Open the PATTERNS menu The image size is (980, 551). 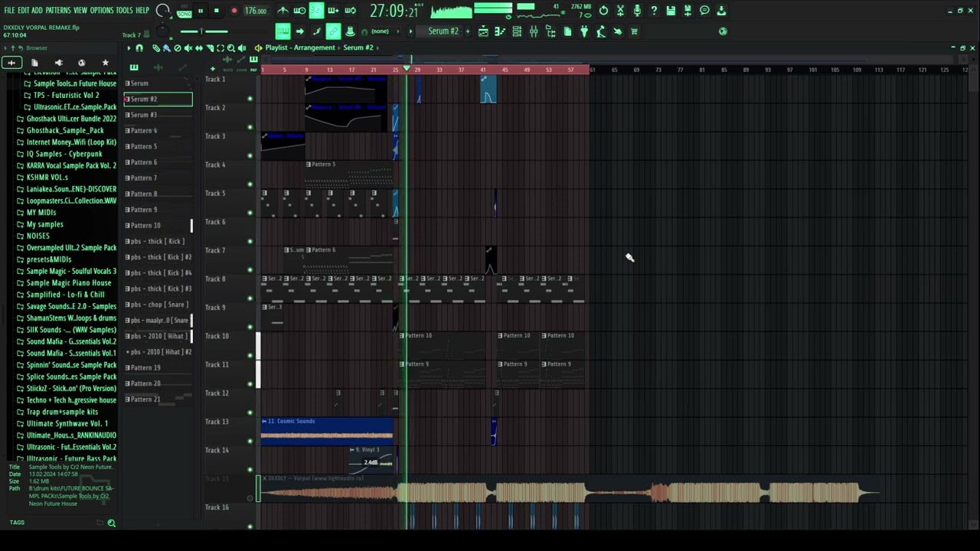pyautogui.click(x=58, y=11)
